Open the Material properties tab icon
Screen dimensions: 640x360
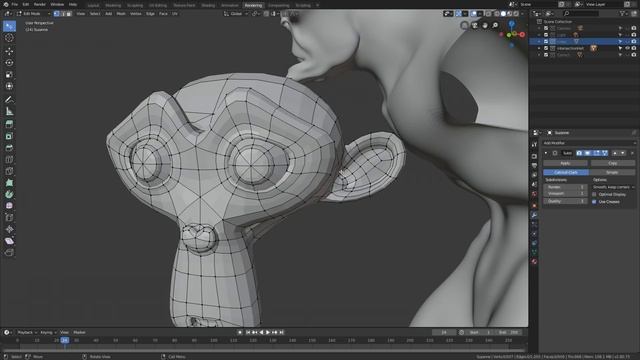point(534,262)
